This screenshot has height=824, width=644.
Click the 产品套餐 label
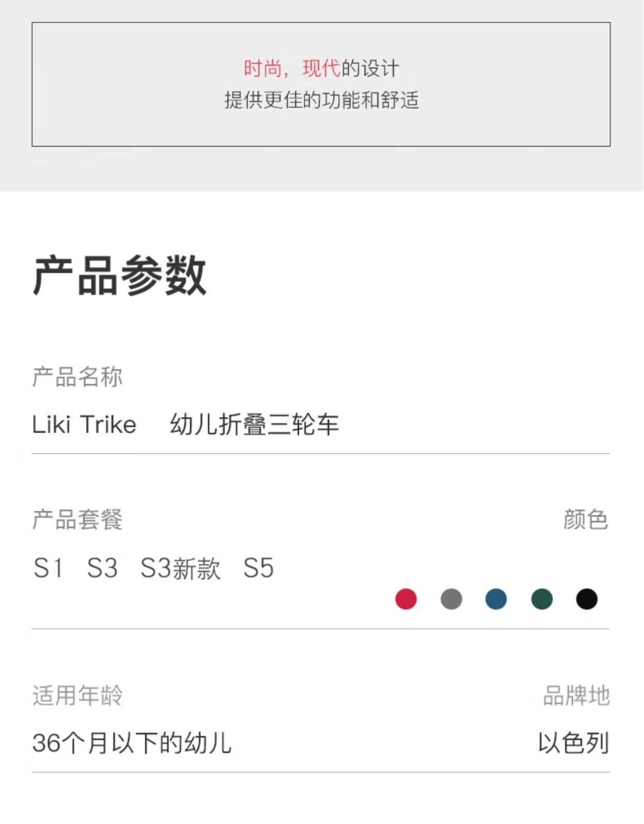click(77, 520)
